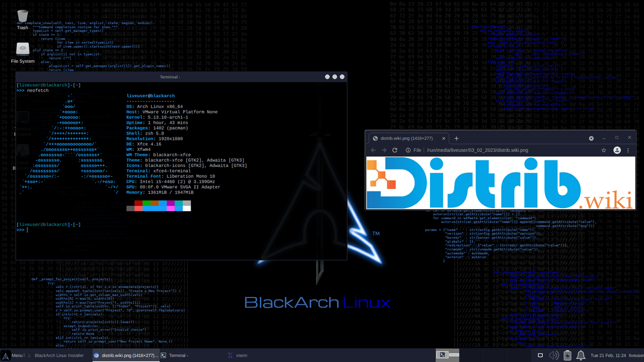
Task: Show notifications via the bell icon
Action: pos(581,355)
